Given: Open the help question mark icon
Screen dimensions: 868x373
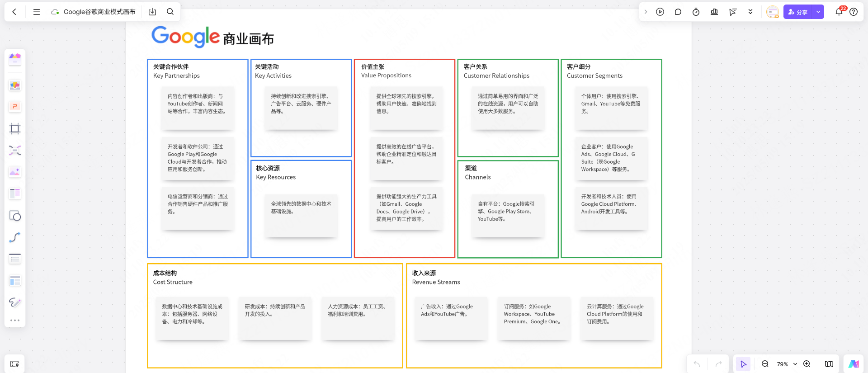Looking at the screenshot, I should (854, 12).
